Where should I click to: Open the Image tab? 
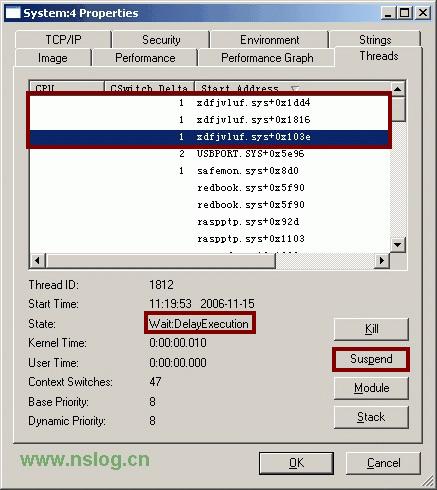coord(53,58)
